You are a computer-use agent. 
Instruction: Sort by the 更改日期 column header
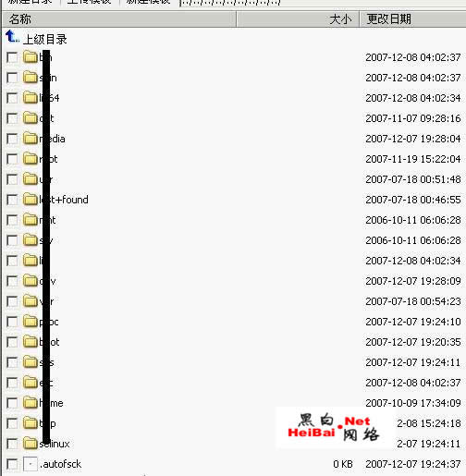click(x=412, y=19)
